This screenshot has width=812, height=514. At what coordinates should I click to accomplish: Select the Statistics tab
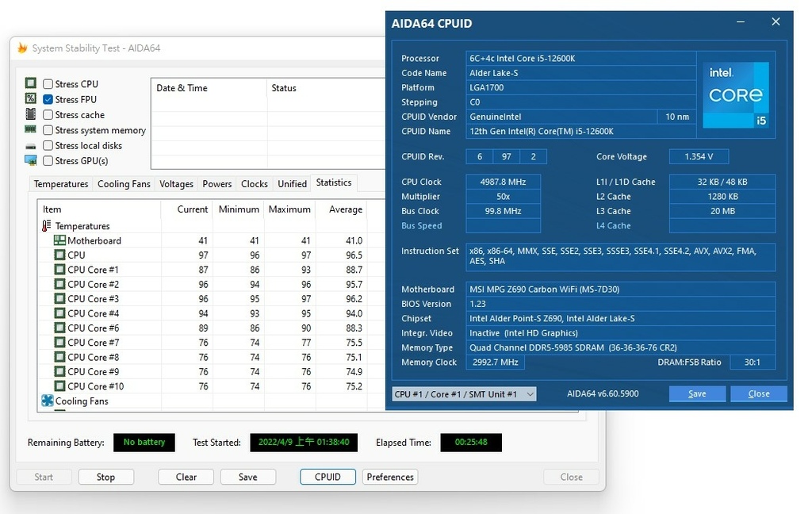(x=334, y=182)
